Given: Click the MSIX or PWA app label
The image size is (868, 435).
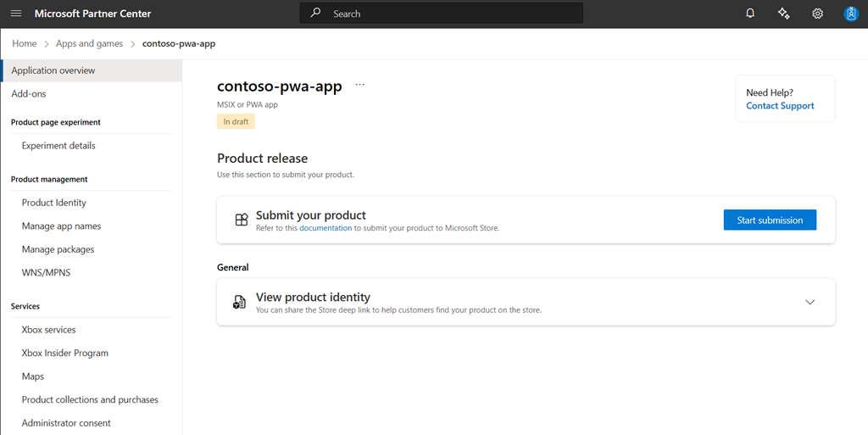Looking at the screenshot, I should click(248, 104).
